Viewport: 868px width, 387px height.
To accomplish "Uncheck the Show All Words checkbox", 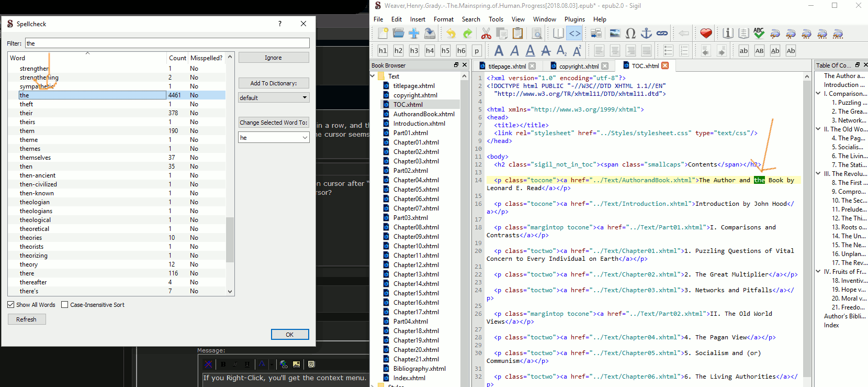I will pos(11,305).
